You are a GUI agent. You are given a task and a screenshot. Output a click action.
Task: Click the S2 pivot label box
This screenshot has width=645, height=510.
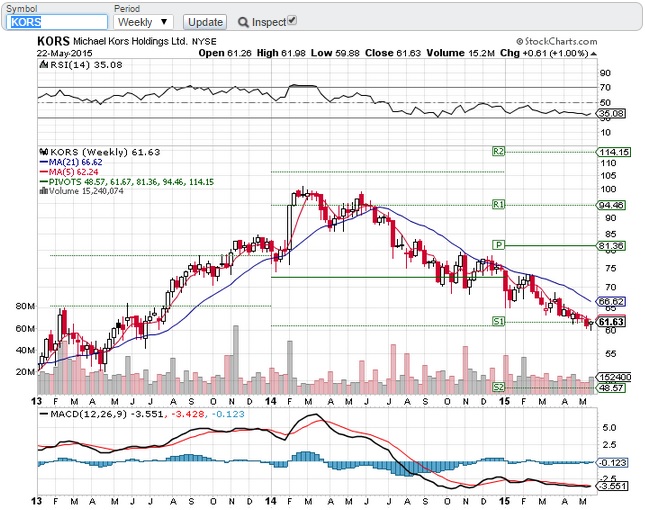(x=498, y=387)
